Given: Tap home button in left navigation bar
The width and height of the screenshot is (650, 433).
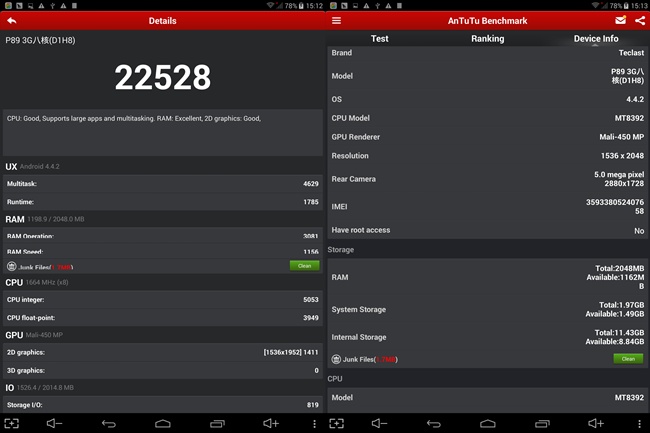Looking at the screenshot, I should click(162, 423).
